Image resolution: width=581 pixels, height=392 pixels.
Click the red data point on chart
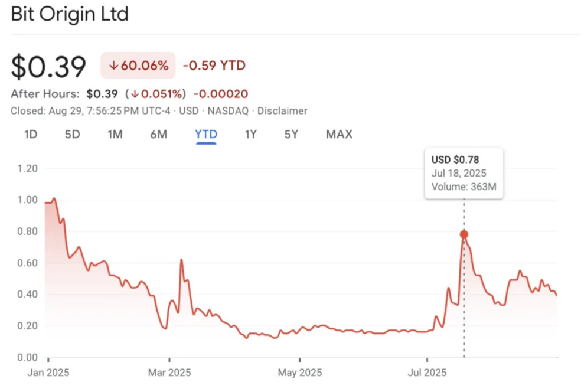[x=464, y=234]
